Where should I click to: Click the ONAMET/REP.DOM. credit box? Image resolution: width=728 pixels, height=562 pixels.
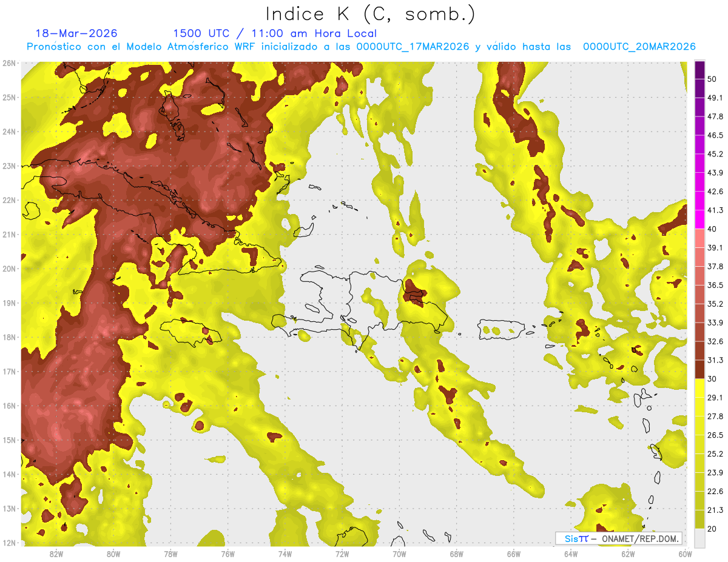coord(619,538)
